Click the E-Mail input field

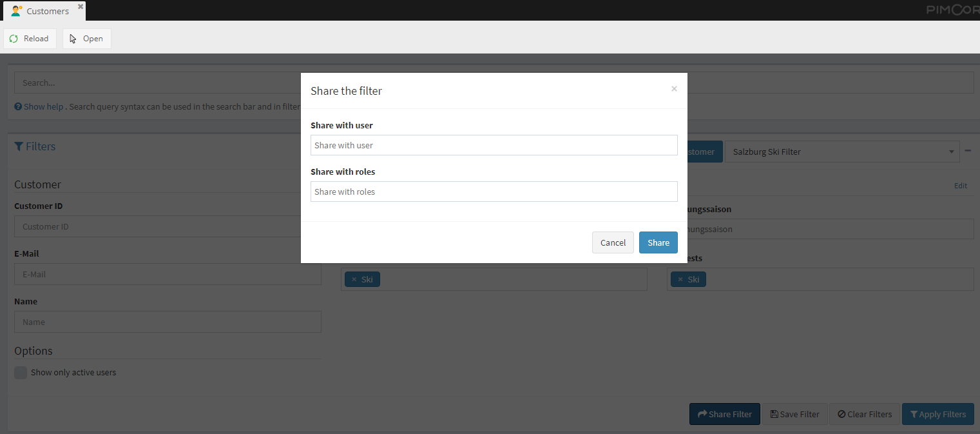tap(168, 274)
